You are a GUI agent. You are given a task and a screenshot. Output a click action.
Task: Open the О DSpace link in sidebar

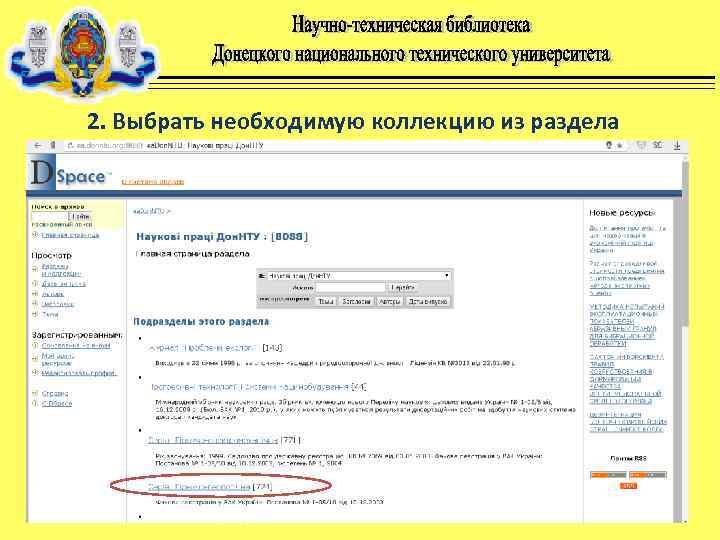56,404
